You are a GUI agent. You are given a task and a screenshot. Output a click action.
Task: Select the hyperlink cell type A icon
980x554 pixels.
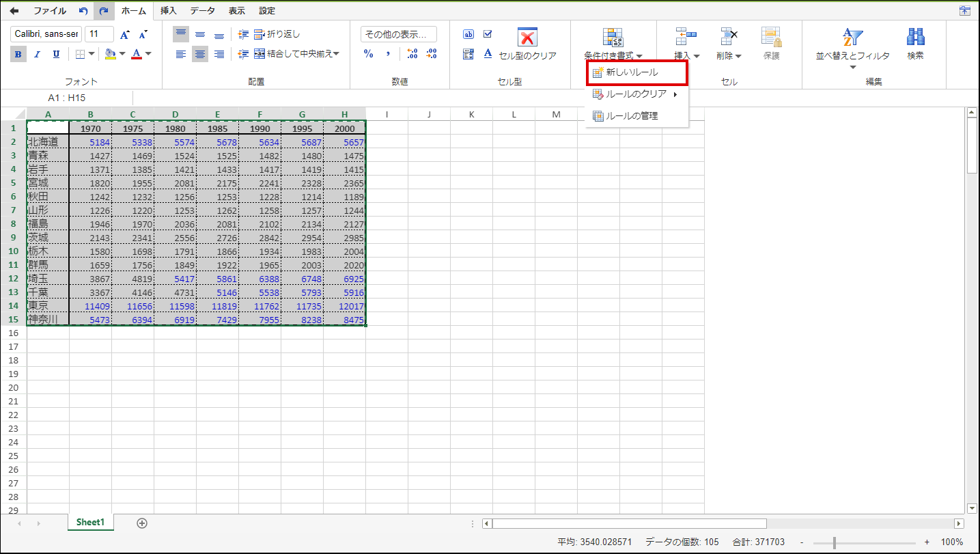pos(488,54)
